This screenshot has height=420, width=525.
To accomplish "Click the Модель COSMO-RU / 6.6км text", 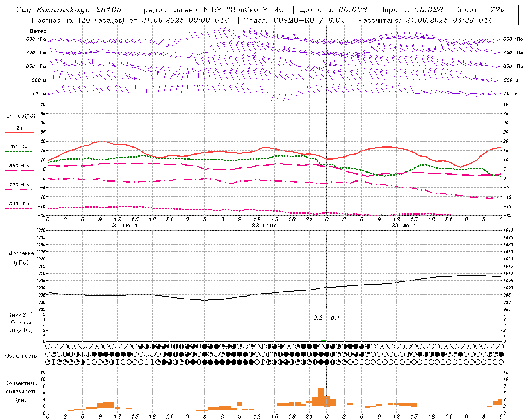I will click(296, 20).
